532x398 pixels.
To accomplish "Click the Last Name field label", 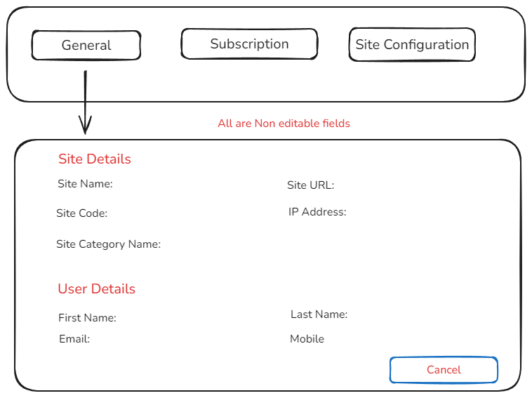I will click(319, 314).
